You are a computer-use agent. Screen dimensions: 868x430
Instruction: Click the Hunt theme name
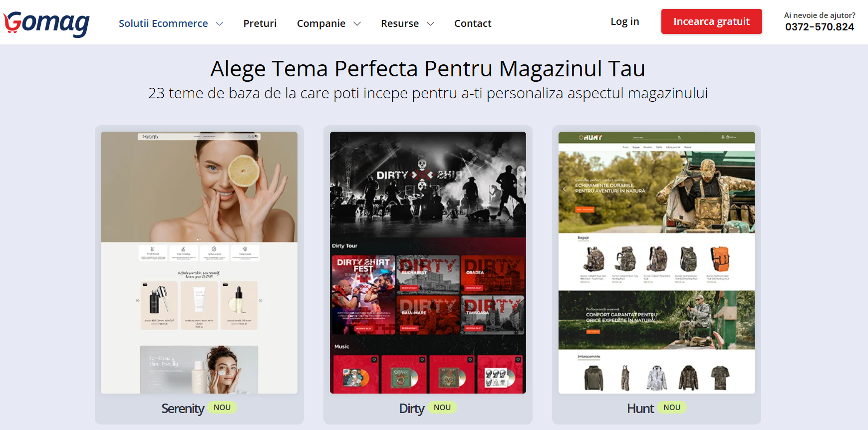click(x=640, y=409)
